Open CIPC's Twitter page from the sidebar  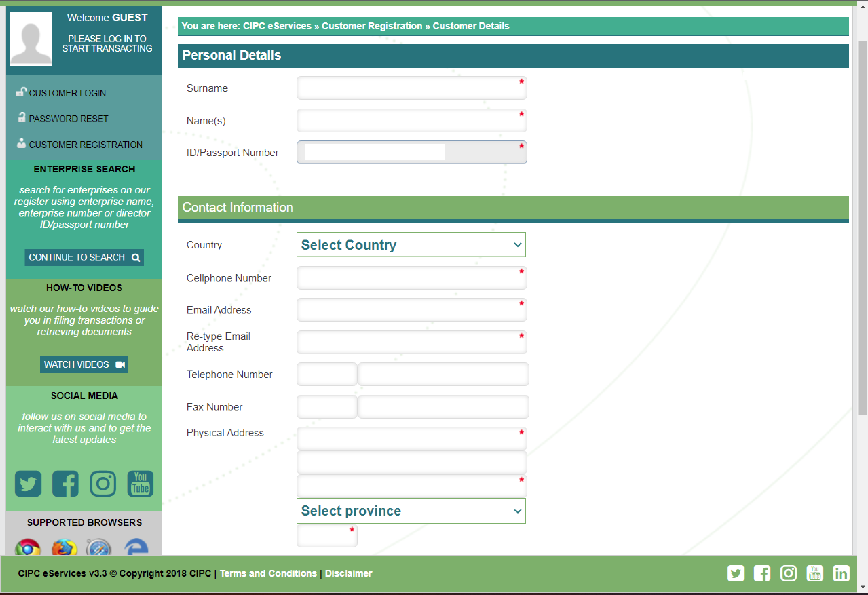(x=28, y=483)
